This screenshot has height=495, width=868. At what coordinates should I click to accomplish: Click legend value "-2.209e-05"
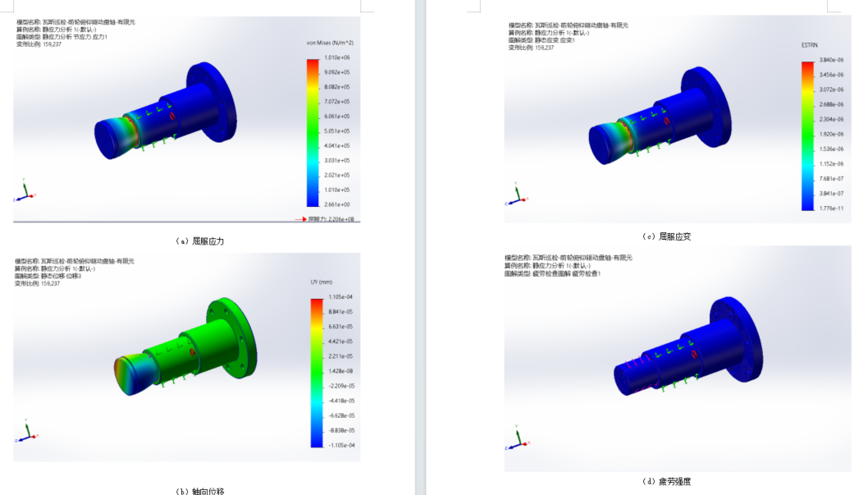pyautogui.click(x=341, y=386)
